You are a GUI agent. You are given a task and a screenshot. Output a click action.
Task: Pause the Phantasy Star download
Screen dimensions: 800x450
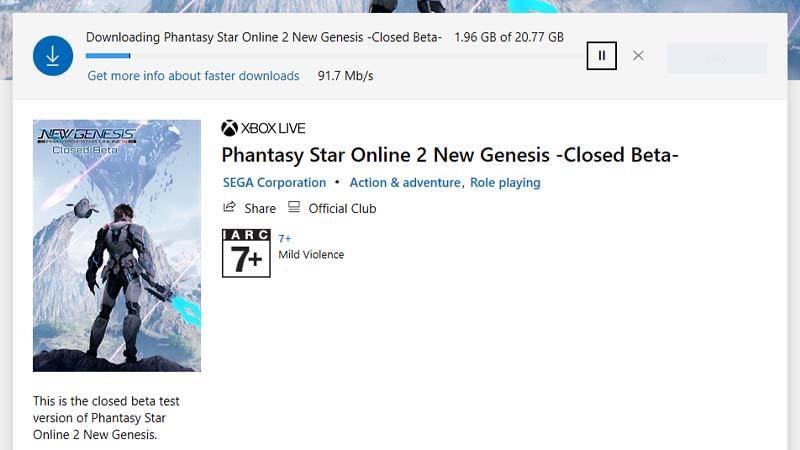(601, 56)
